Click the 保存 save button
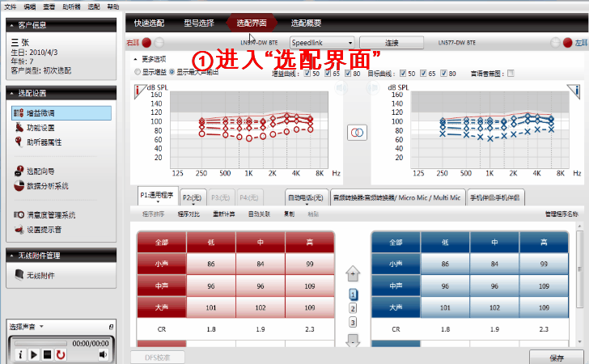Screen dimensions: 589x364 click(557, 358)
